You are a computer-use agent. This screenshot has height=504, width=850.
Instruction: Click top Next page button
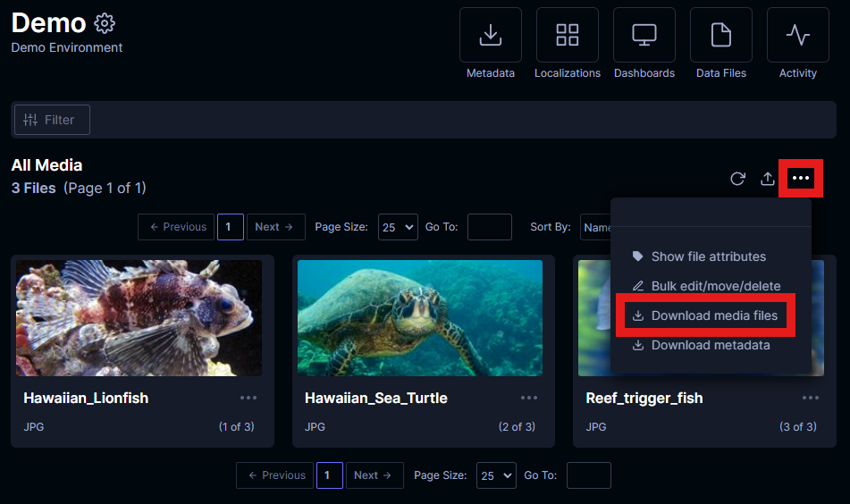coord(276,227)
